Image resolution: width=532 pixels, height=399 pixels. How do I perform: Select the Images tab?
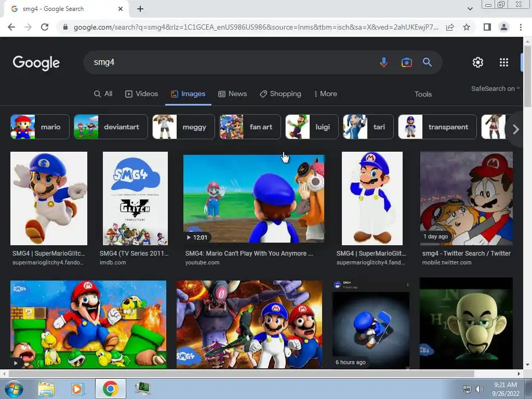188,94
